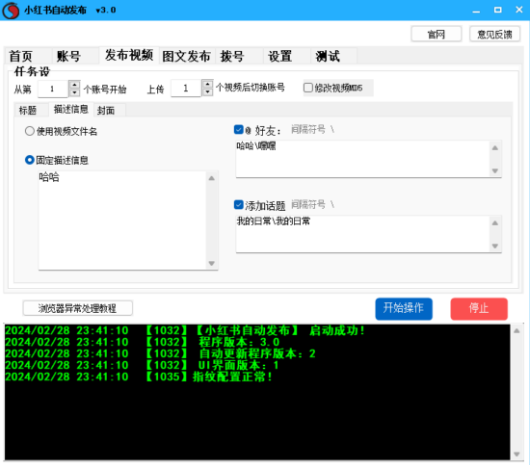Viewport: 530px width, 465px height.
Task: Click log line 程序版本: 3.0
Action: pos(142,342)
